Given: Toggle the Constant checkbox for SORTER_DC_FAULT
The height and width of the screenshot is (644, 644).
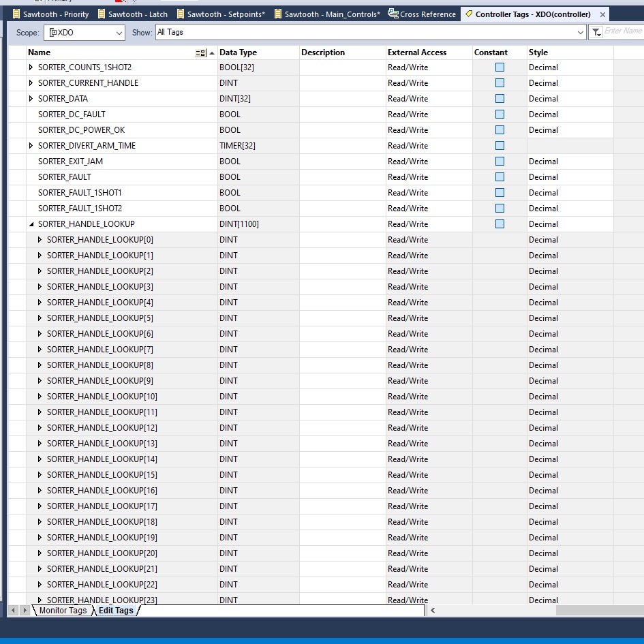Looking at the screenshot, I should [x=498, y=114].
